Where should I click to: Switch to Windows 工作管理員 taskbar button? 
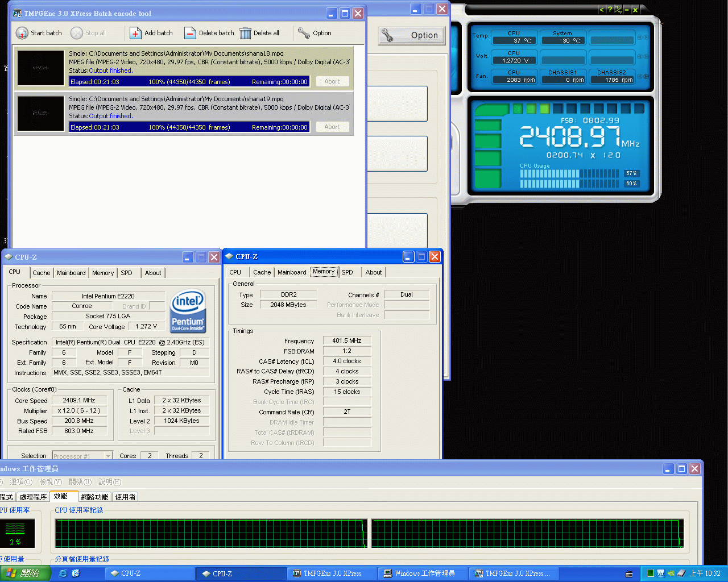tap(422, 573)
